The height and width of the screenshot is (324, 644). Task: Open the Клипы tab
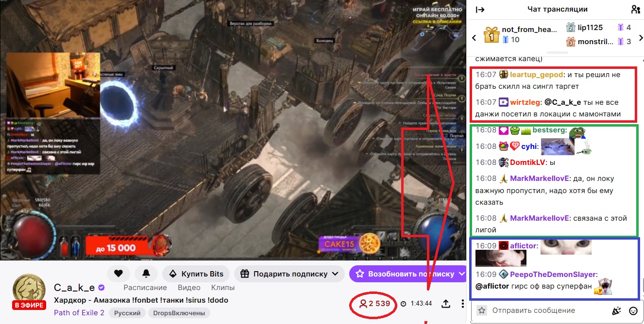tap(223, 288)
